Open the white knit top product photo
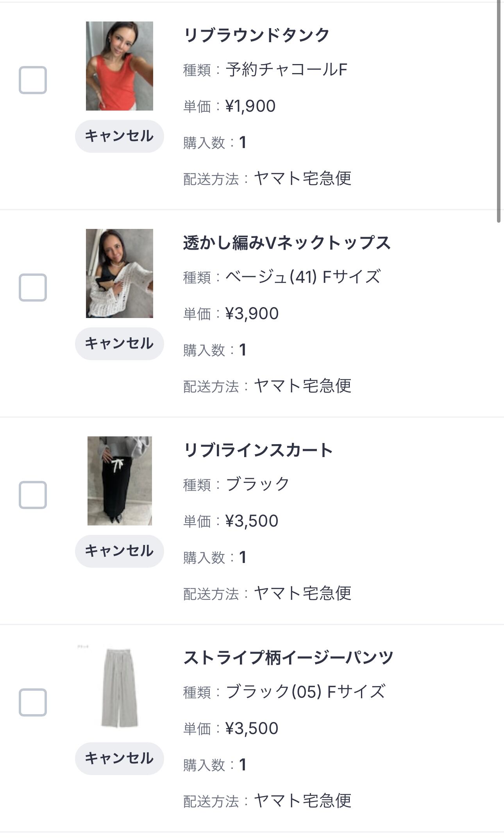504x838 pixels. pos(120,273)
